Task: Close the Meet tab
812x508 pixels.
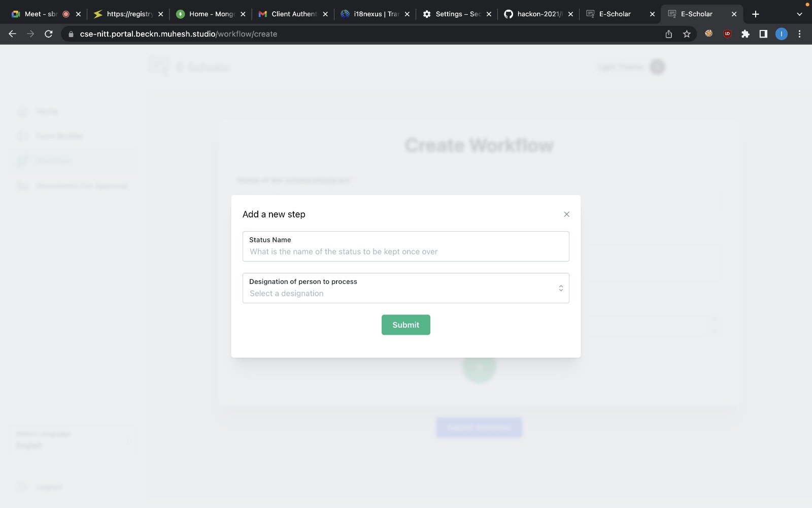Action: (x=78, y=14)
